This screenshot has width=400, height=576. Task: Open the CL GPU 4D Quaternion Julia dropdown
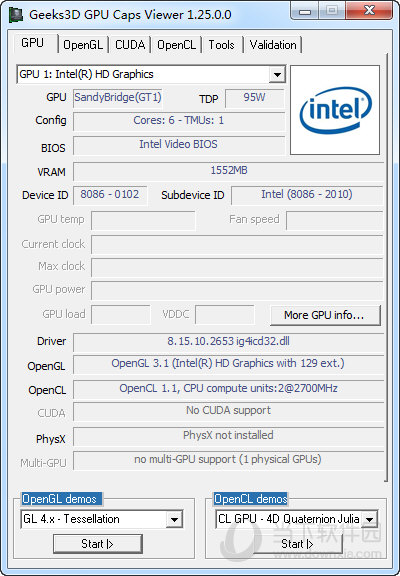pos(369,519)
